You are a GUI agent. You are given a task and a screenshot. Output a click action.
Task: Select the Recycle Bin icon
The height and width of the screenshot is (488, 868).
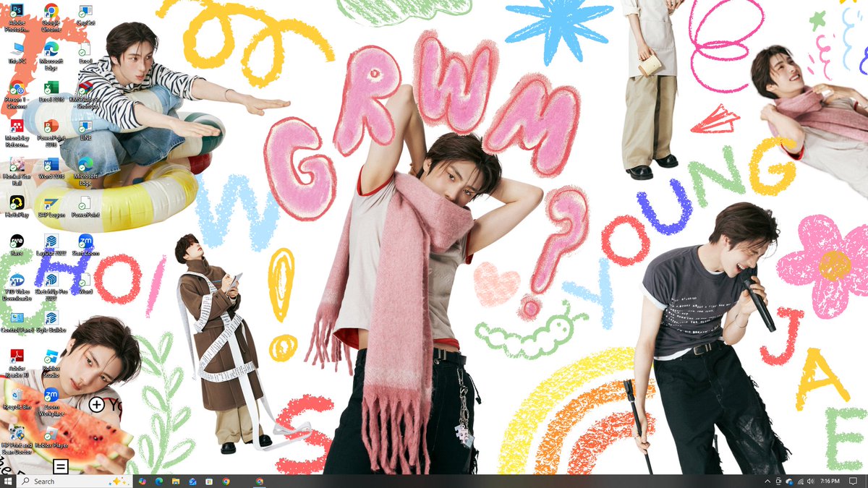(16, 399)
